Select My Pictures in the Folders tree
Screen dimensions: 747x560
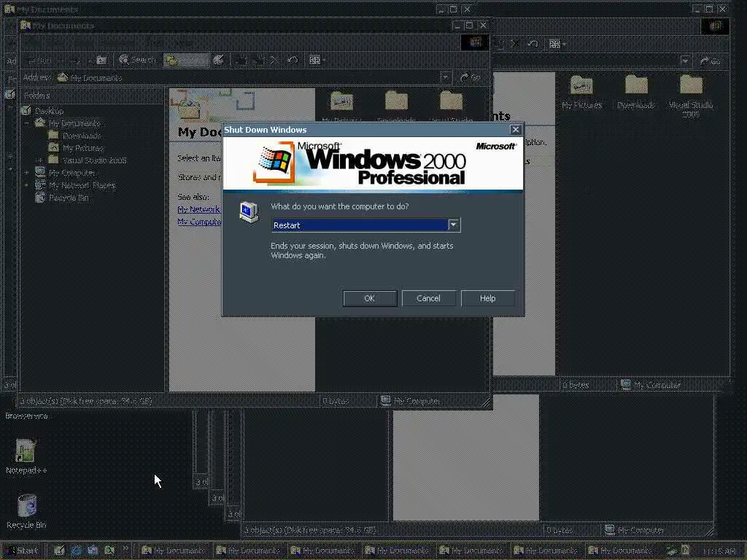pyautogui.click(x=83, y=148)
